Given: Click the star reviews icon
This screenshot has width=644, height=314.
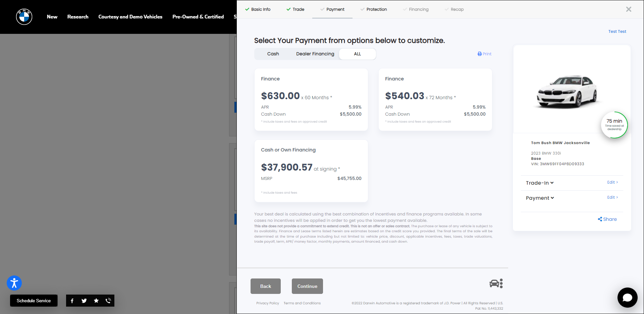Looking at the screenshot, I should [x=96, y=301].
